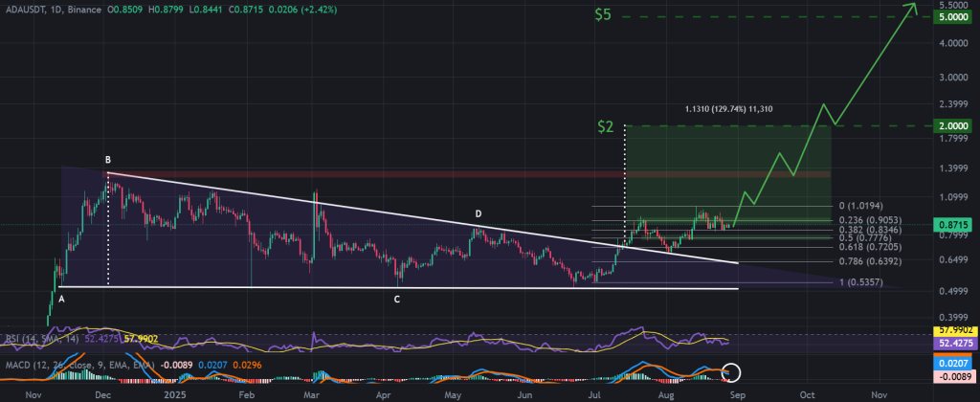Image resolution: width=980 pixels, height=402 pixels.
Task: Click the current price tag 0.8715 on axis
Action: 952,224
